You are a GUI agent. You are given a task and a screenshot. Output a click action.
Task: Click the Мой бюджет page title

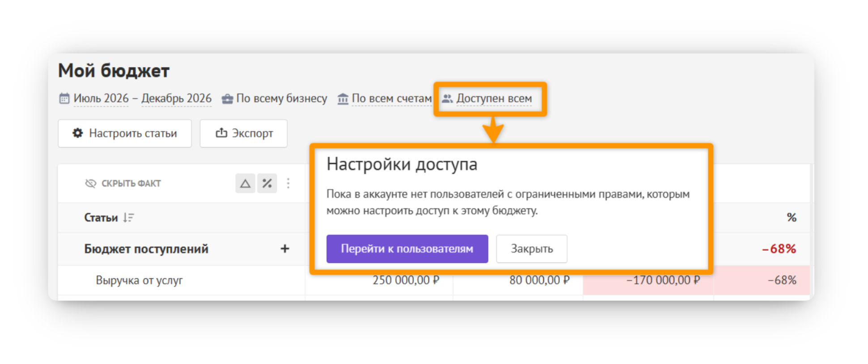coord(114,71)
